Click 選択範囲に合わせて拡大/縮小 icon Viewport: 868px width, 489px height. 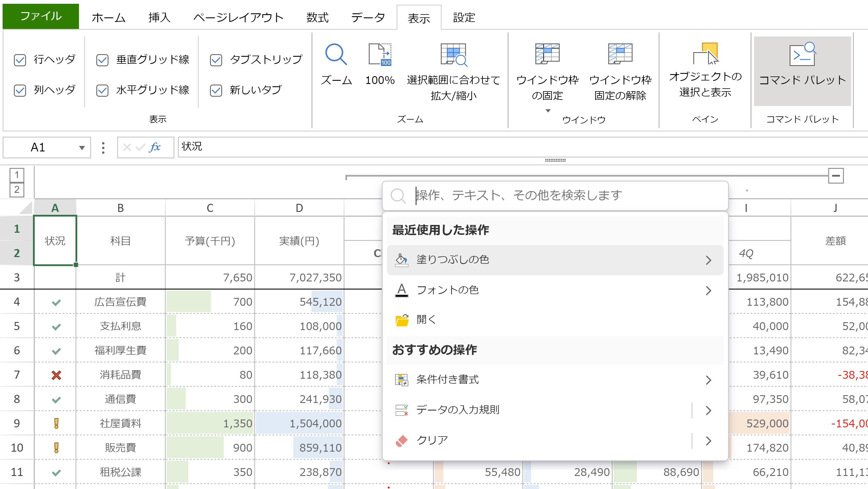[x=453, y=61]
